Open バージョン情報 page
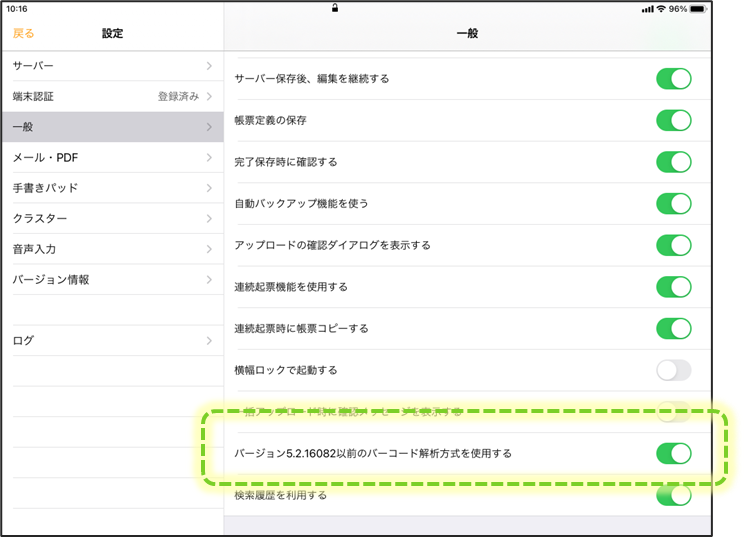 [112, 280]
